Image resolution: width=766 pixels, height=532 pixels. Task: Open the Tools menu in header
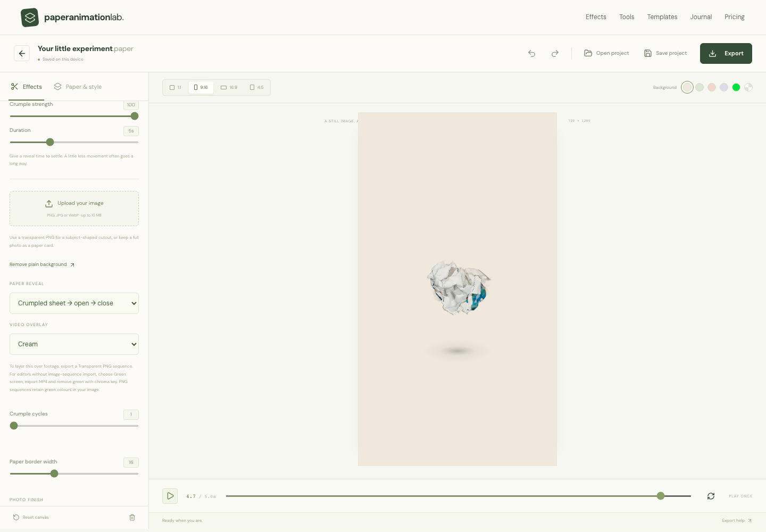coord(627,17)
